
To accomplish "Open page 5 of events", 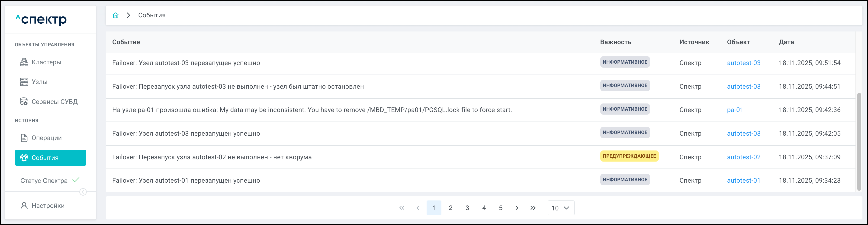I will click(500, 208).
